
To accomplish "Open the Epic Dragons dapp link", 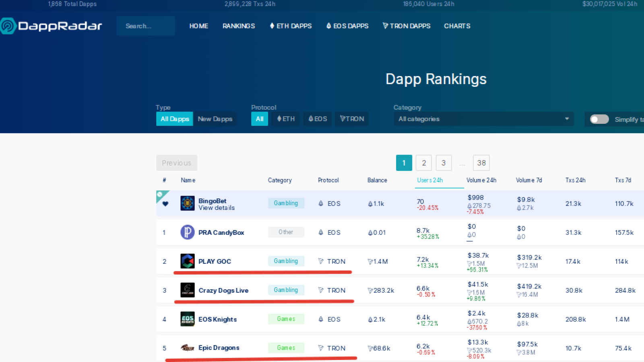I will point(219,348).
